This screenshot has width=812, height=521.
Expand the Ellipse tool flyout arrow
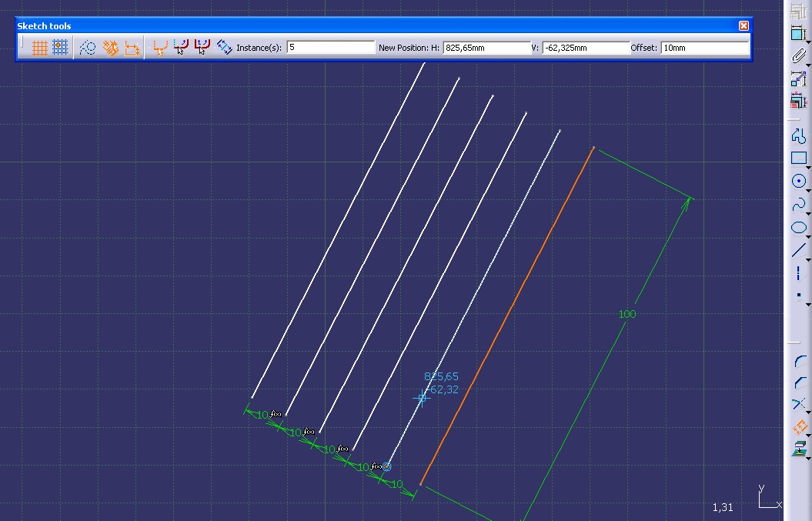point(808,237)
